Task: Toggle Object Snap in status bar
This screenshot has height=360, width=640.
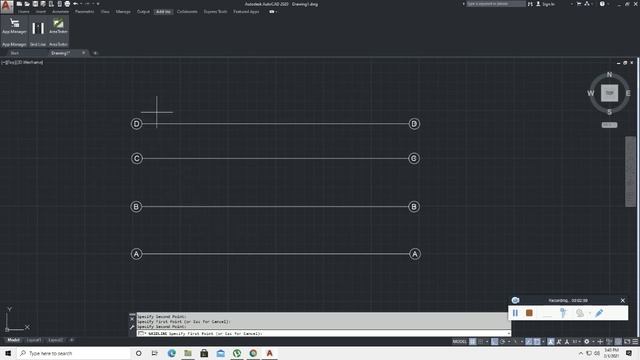Action: (537, 342)
